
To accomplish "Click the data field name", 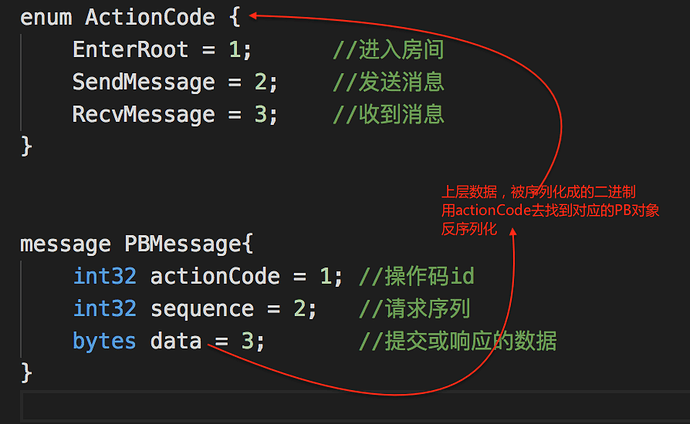I will point(176,341).
